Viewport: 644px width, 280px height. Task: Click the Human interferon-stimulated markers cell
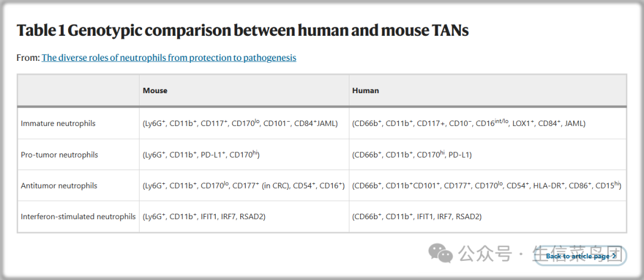(417, 217)
